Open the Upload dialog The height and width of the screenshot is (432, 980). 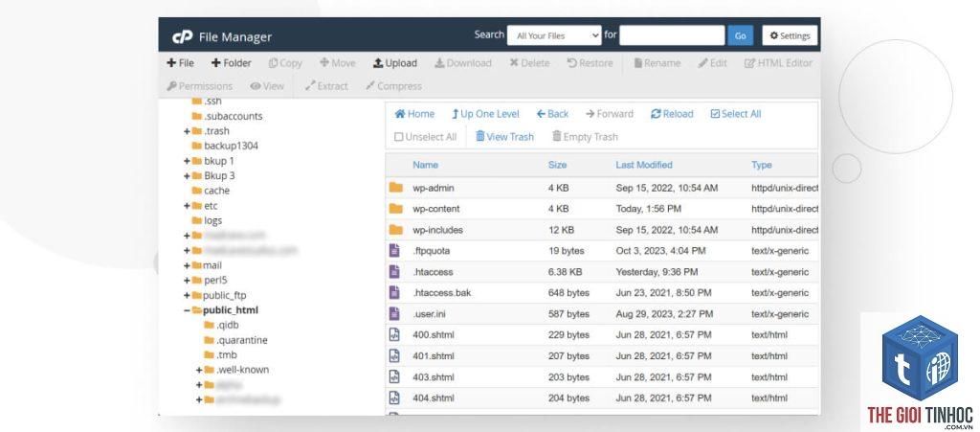click(395, 63)
